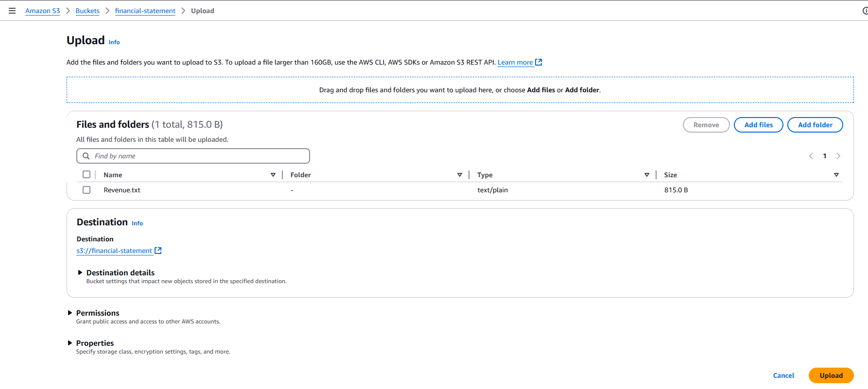Click the Remove button
Viewport: 868px width, 389px height.
706,125
